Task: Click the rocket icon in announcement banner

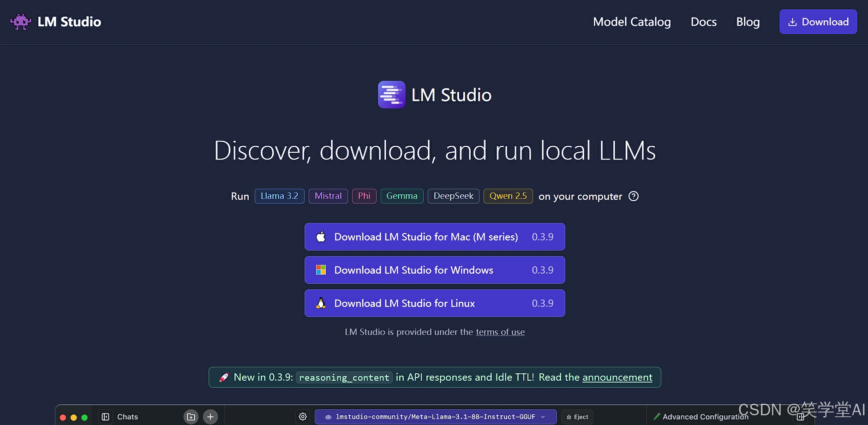Action: coord(224,377)
